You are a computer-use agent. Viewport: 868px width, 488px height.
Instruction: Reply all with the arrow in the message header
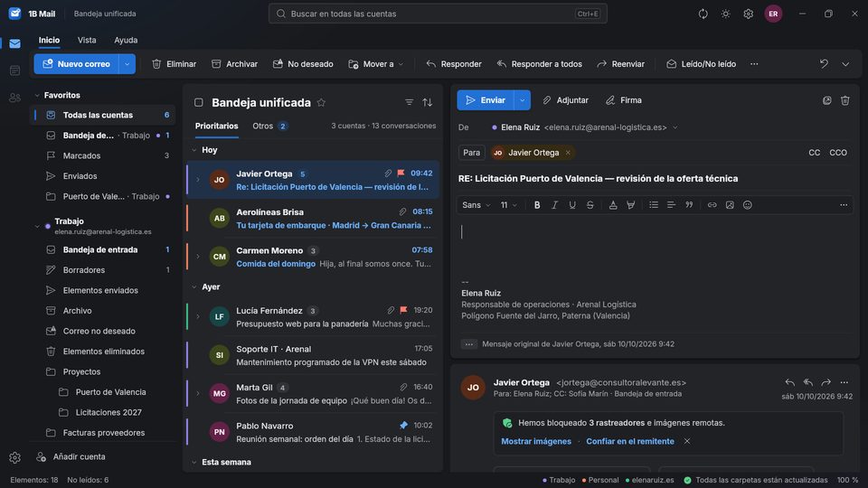click(808, 382)
